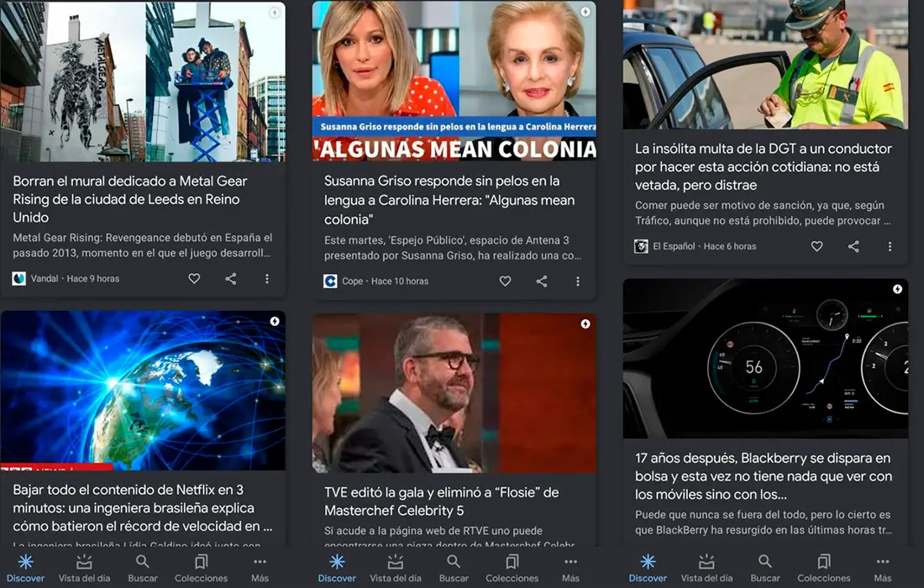Open three-dot menu for DGT article
The height and width of the screenshot is (588, 924).
890,246
